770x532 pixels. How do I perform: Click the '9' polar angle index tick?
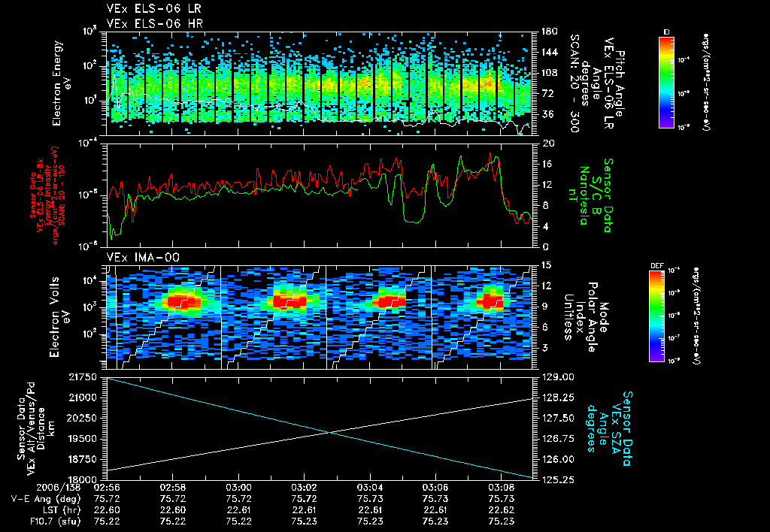tap(544, 307)
